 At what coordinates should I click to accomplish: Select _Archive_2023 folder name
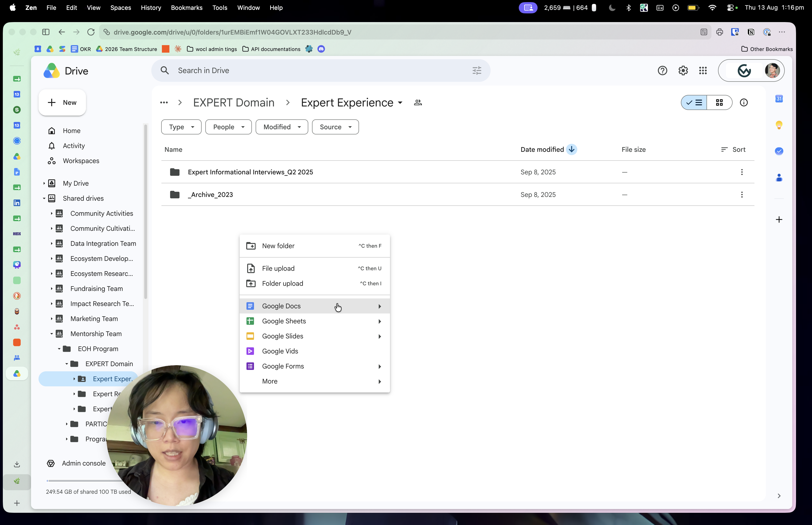[211, 195]
